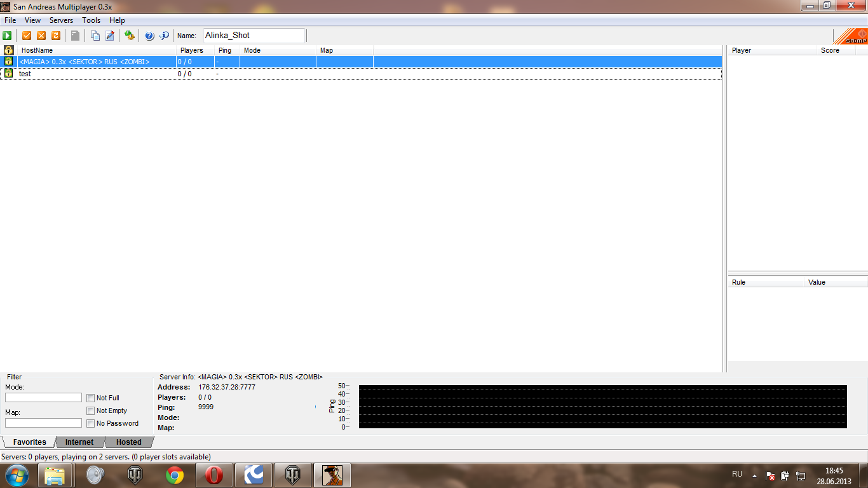868x488 pixels.
Task: Select the test server row
Action: coord(361,74)
